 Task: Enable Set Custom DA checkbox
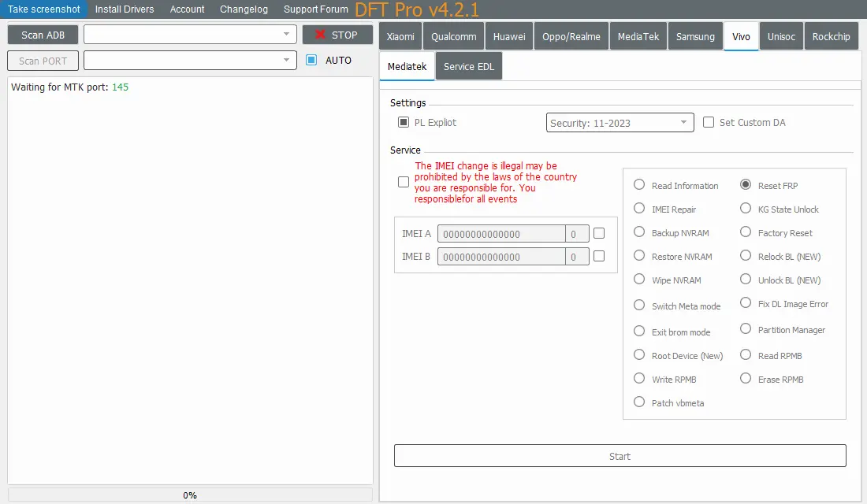[709, 122]
